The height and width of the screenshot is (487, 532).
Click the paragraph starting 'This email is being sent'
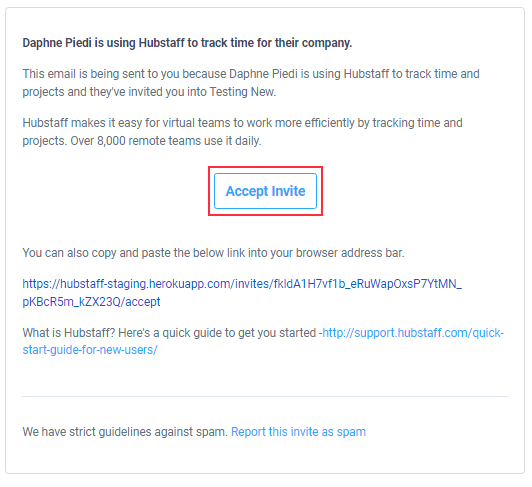[x=251, y=82]
